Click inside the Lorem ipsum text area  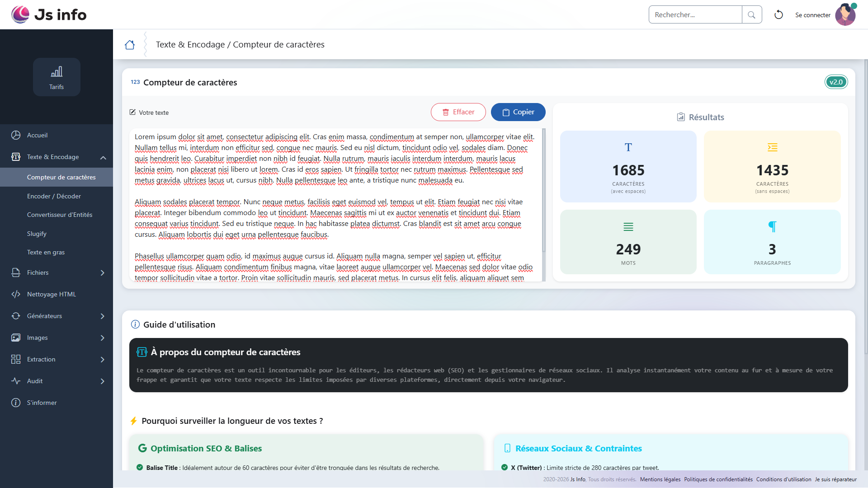coord(335,205)
